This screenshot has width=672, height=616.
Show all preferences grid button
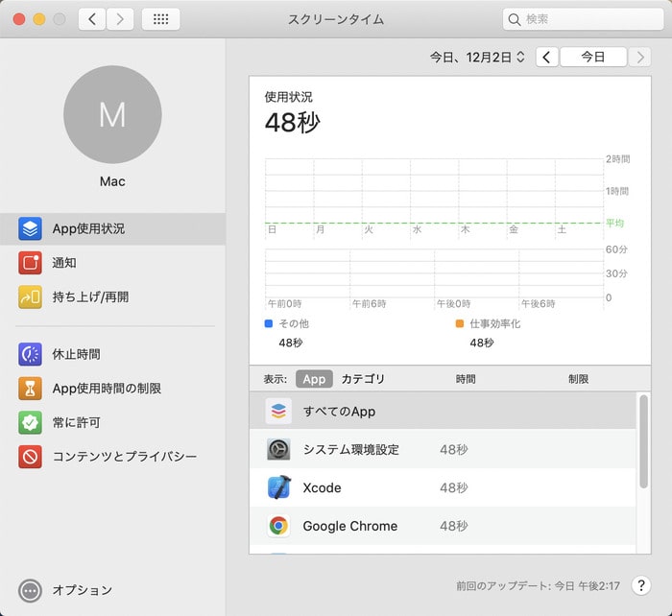click(160, 19)
